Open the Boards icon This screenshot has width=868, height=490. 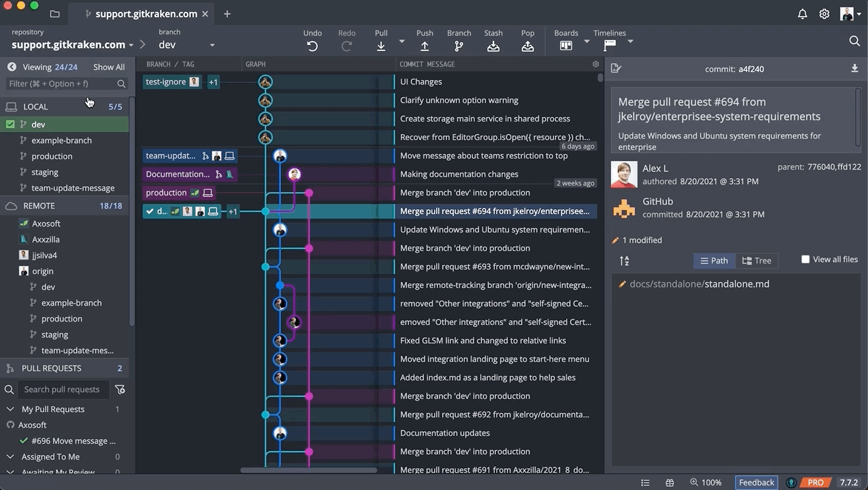click(x=566, y=46)
